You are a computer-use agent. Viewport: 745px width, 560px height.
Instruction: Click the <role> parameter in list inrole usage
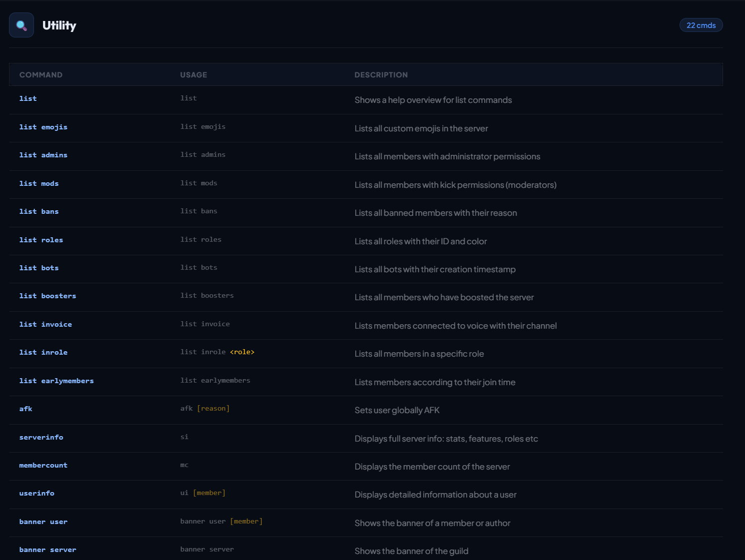242,352
